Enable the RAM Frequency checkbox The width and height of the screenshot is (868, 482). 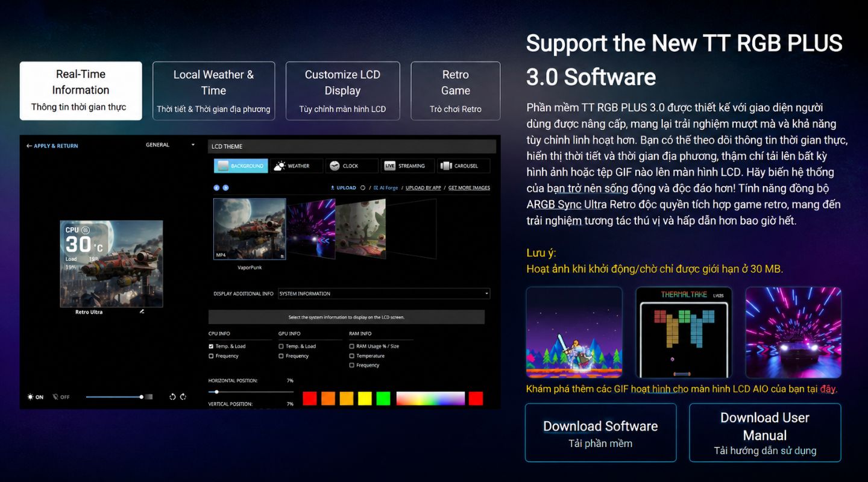coord(351,365)
